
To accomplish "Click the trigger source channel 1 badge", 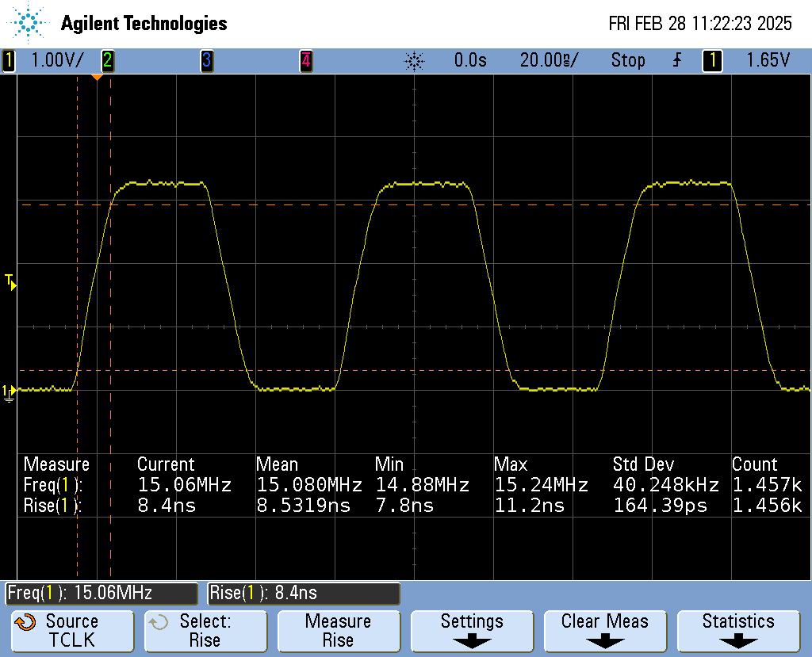I will tap(711, 60).
